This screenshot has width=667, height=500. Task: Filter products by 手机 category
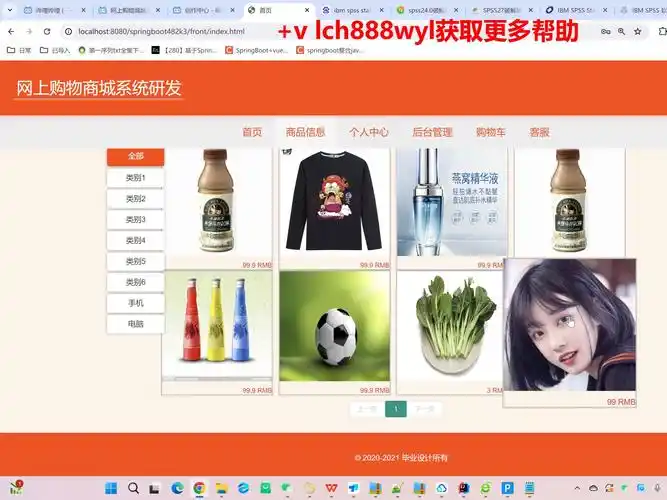click(136, 303)
